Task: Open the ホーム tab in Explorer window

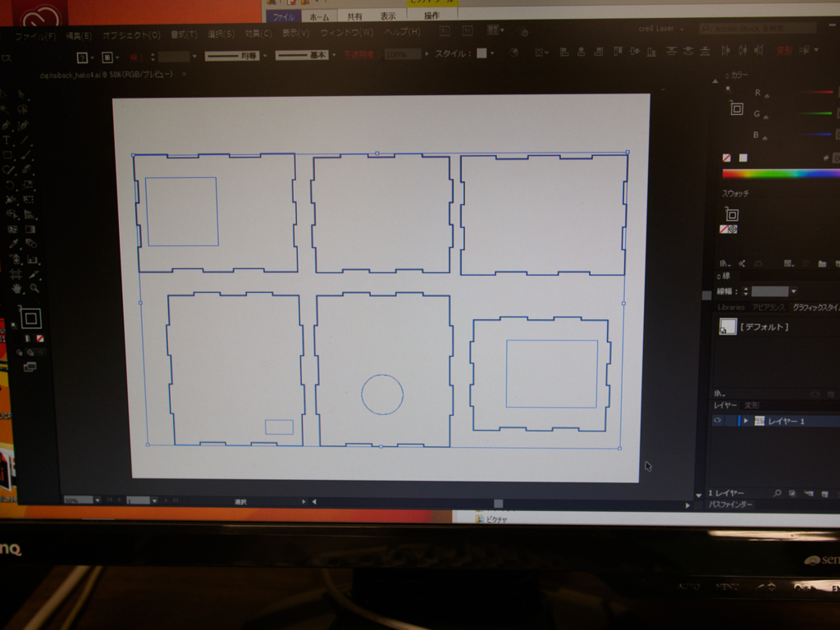Action: tap(319, 17)
